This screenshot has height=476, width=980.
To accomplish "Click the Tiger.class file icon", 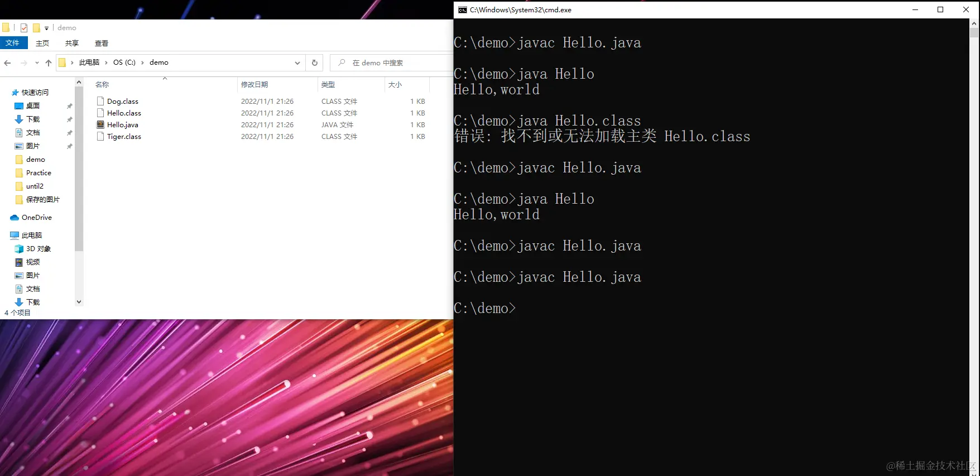I will [x=100, y=136].
